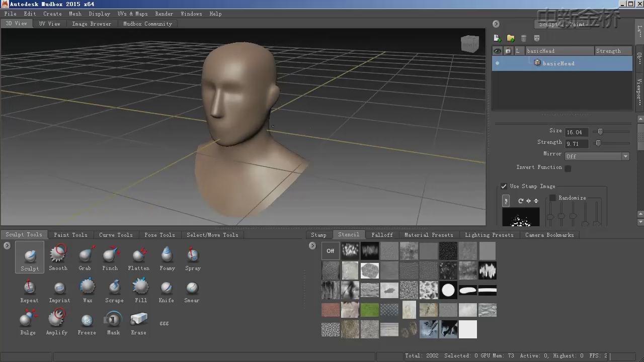Select the Smooth tool

point(58,257)
